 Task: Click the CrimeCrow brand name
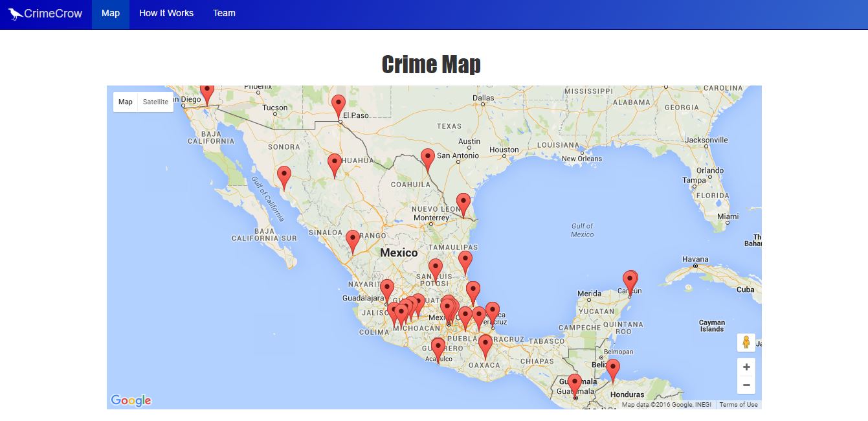(53, 14)
